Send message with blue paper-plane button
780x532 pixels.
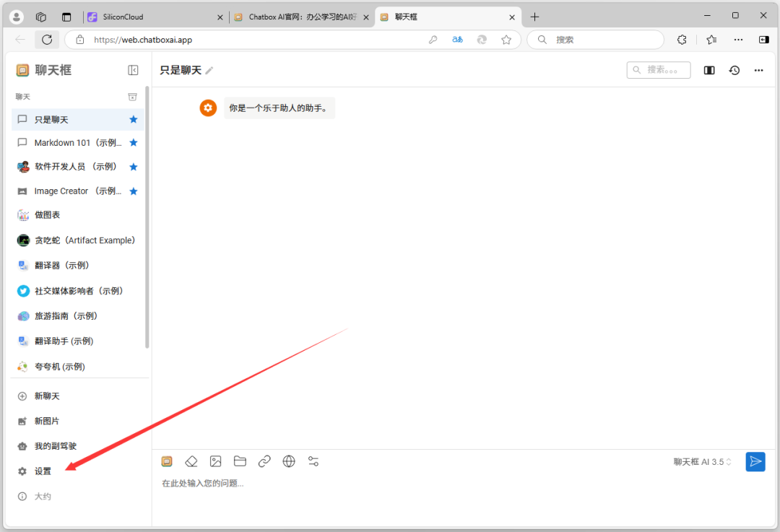click(755, 462)
